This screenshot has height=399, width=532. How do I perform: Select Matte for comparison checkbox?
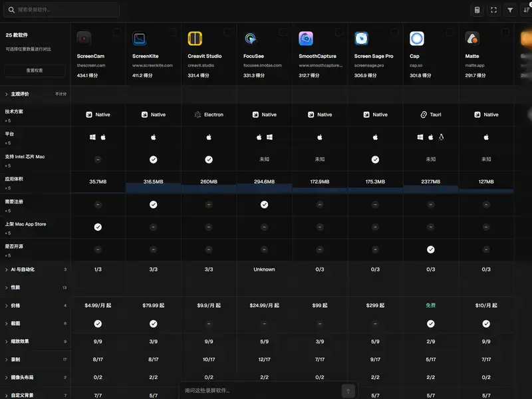pyautogui.click(x=505, y=32)
